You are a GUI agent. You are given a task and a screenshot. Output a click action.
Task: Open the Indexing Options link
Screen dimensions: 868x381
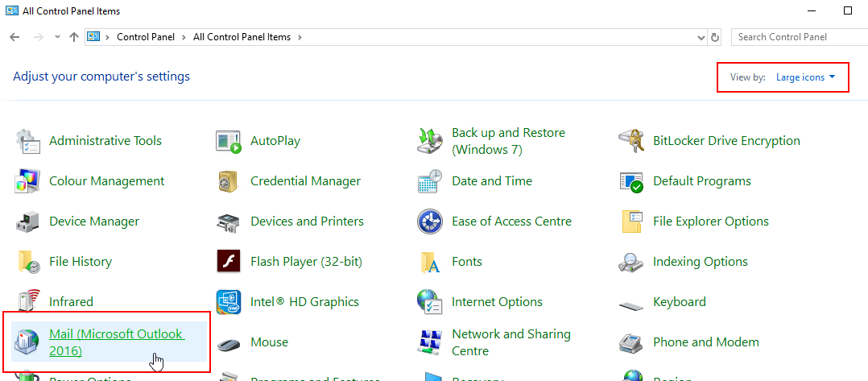(701, 261)
